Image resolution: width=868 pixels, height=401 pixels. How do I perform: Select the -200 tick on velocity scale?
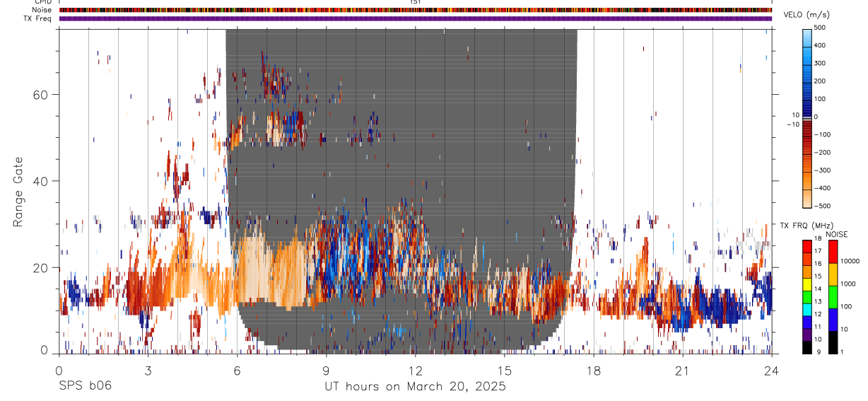[821, 153]
